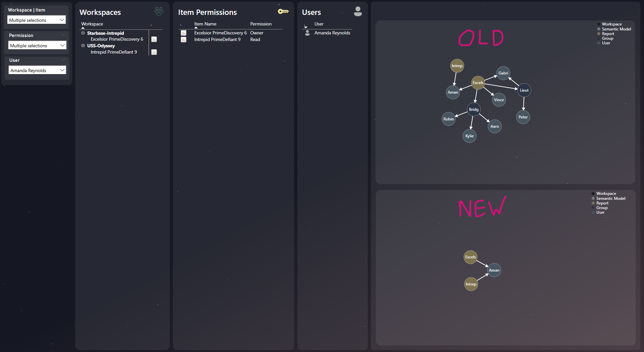The image size is (644, 352).
Task: Click the Workspaces people group icon
Action: pos(159,11)
